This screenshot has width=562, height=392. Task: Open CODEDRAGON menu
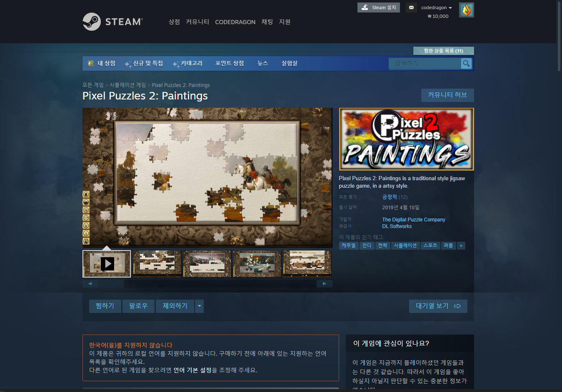click(x=235, y=22)
